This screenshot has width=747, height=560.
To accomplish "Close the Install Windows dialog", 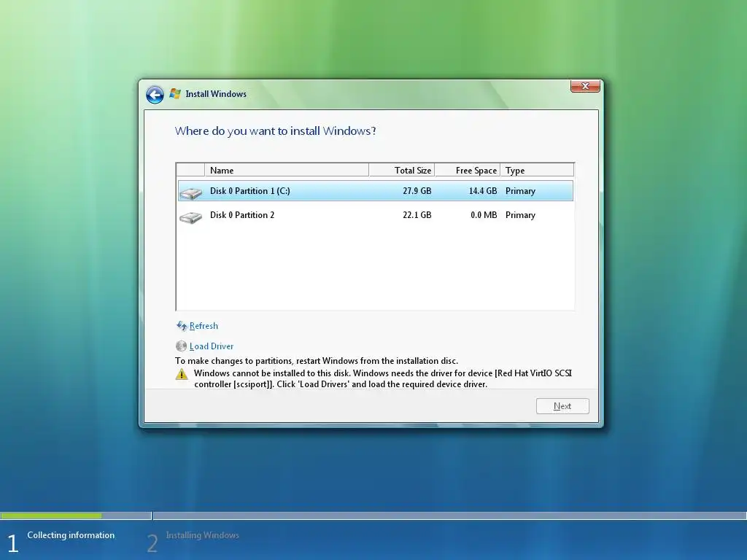I will (585, 86).
